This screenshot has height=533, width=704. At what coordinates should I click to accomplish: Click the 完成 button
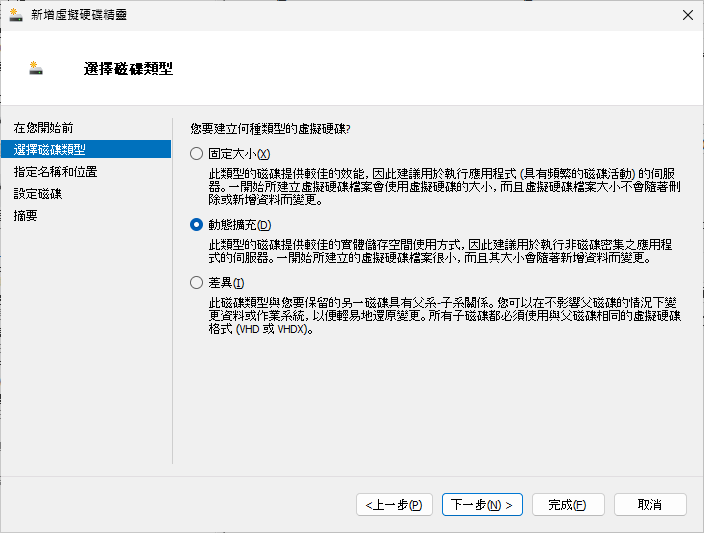pyautogui.click(x=568, y=505)
